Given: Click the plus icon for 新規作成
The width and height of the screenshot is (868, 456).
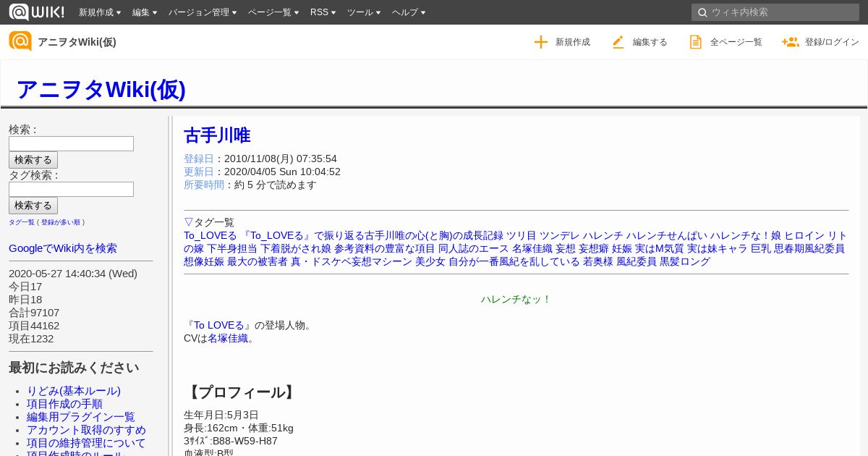Looking at the screenshot, I should tap(540, 42).
